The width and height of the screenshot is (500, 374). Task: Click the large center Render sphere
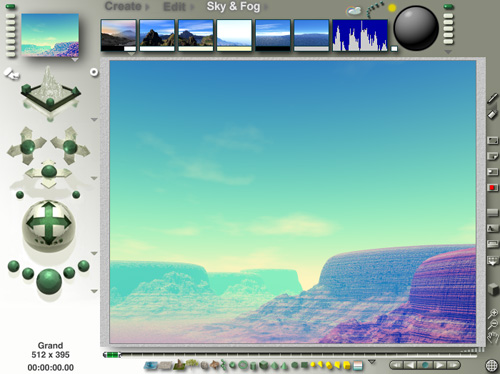coord(49,282)
